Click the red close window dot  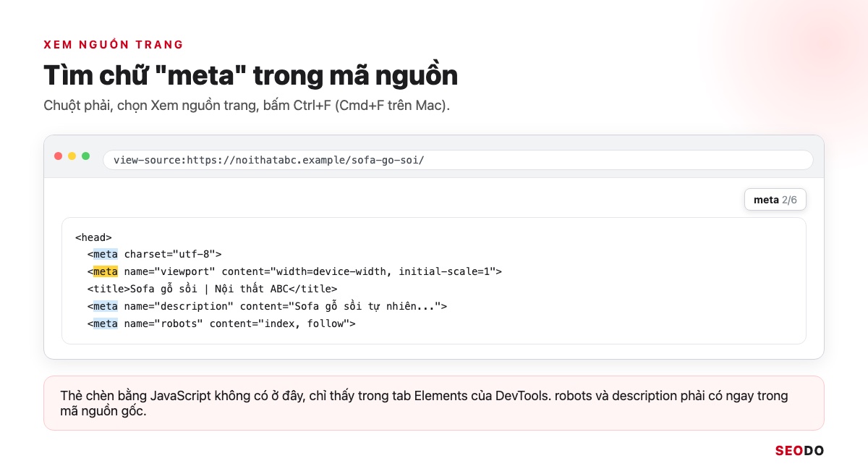59,156
